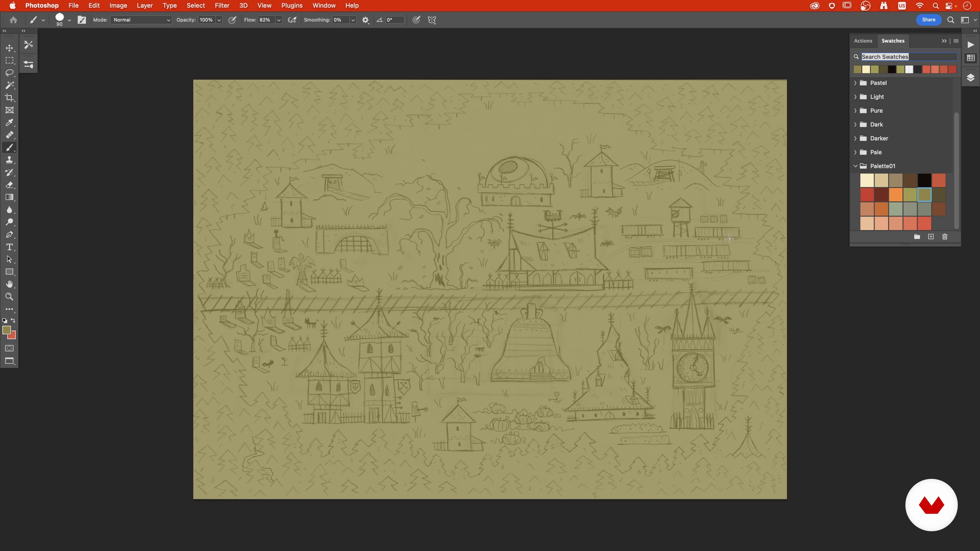Open the Layers panel icon

[971, 78]
